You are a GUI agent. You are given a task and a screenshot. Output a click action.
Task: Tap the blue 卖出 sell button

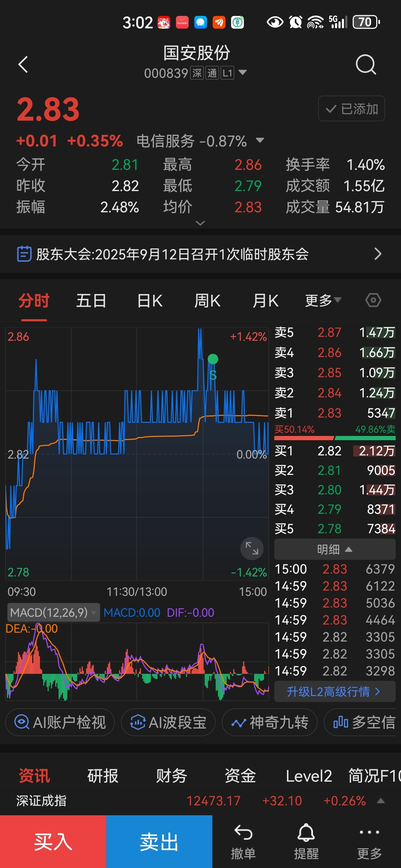[x=159, y=842]
